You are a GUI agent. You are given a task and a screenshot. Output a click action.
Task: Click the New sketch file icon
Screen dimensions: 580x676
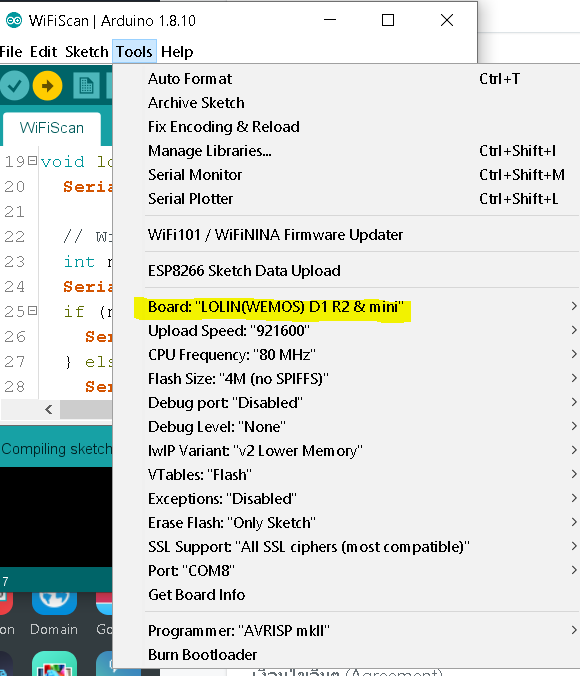tap(86, 86)
